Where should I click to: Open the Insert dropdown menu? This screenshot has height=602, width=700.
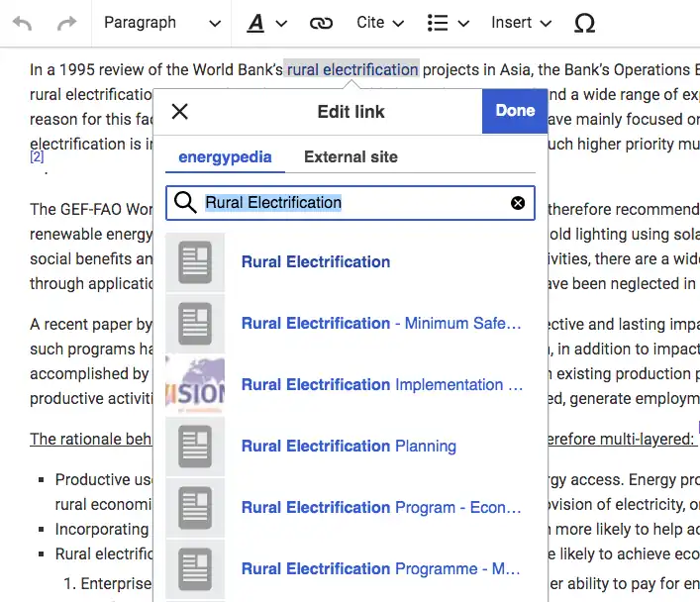click(x=524, y=23)
